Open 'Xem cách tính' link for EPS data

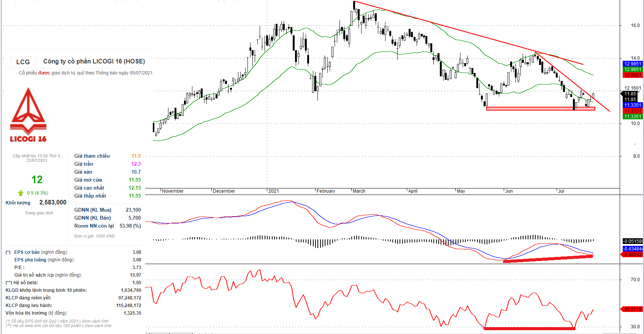coord(95,321)
